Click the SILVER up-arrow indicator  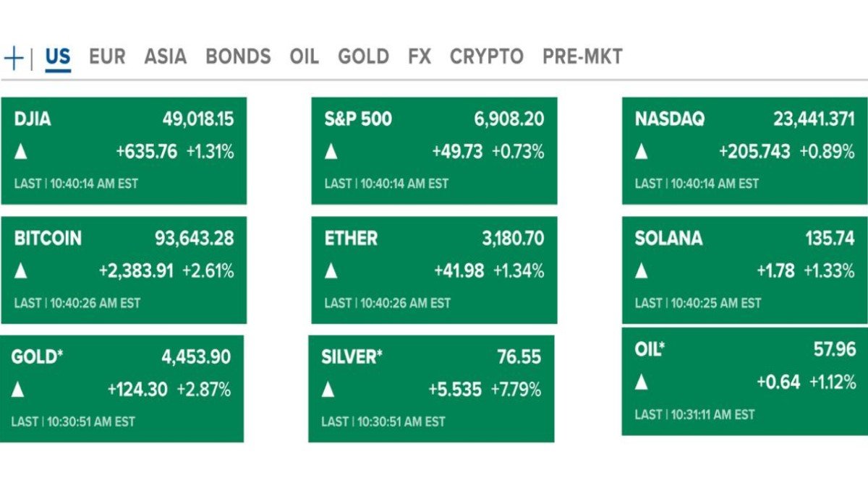click(x=330, y=390)
